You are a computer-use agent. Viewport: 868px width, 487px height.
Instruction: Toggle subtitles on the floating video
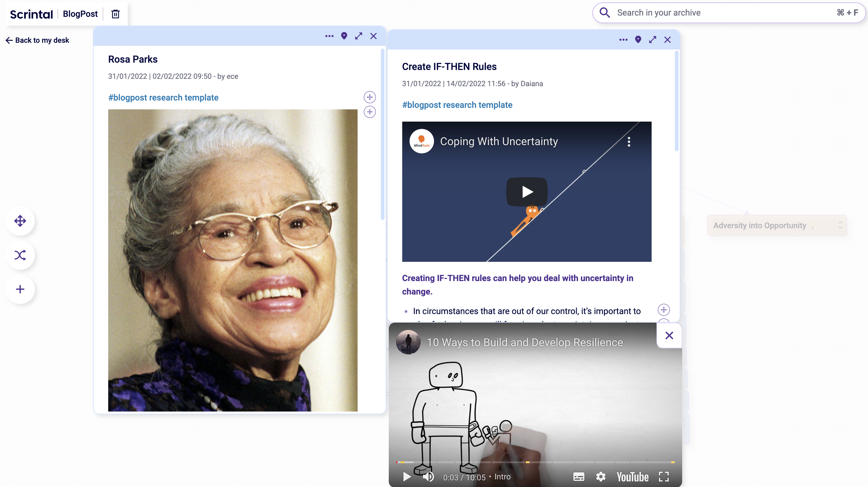click(579, 477)
